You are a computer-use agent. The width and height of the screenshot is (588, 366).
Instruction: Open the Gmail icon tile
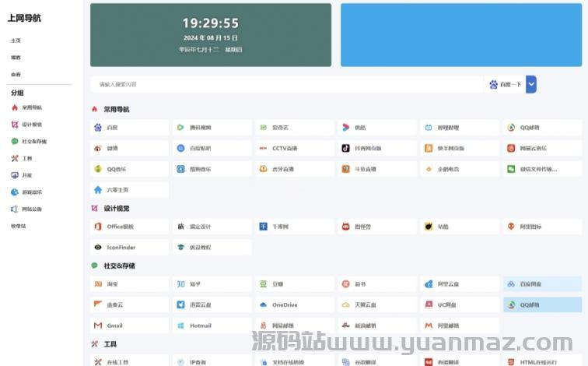pyautogui.click(x=98, y=326)
